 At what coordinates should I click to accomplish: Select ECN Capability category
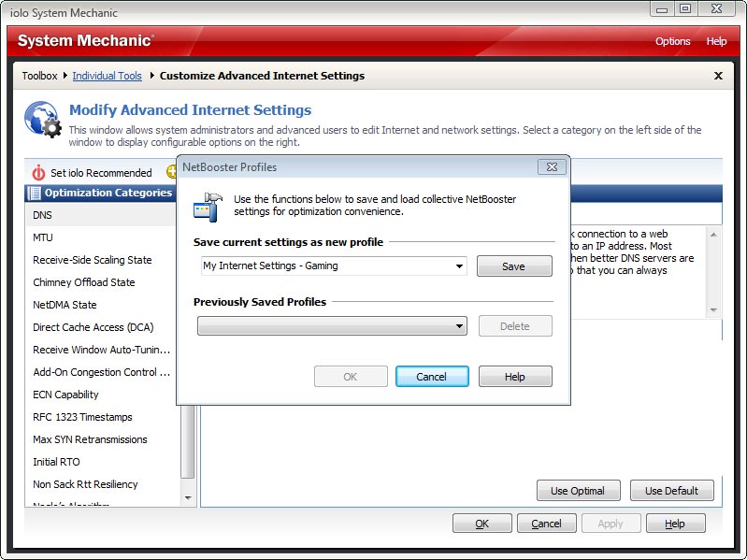click(101, 395)
